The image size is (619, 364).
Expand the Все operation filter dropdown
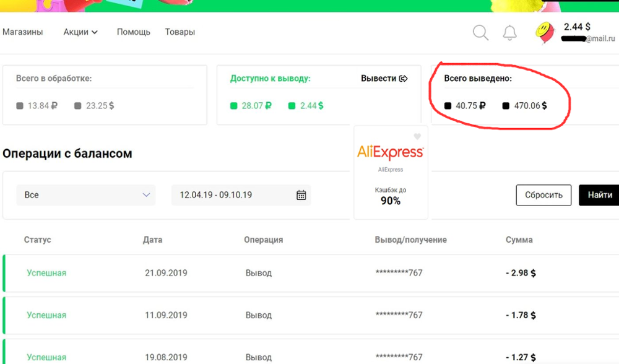[x=85, y=195]
